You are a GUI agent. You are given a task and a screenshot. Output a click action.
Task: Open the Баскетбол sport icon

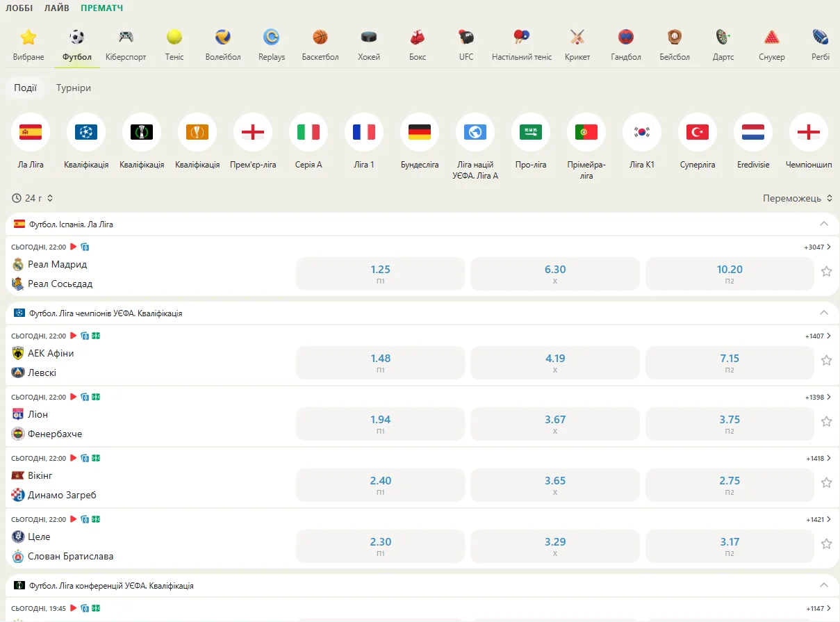pyautogui.click(x=320, y=37)
